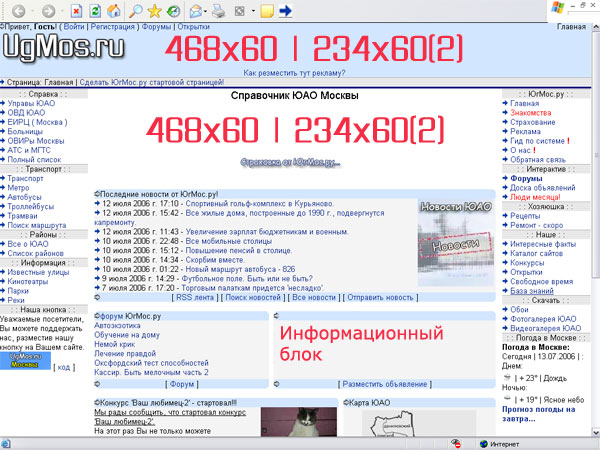This screenshot has height=450, width=600.
Task: Open Страхование in right menu
Action: [532, 122]
